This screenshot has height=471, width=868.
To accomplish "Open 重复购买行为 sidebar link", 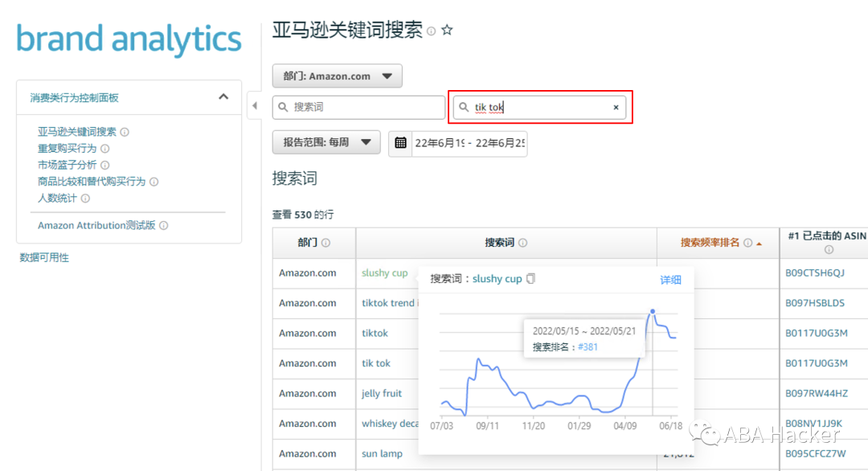I will pyautogui.click(x=67, y=149).
